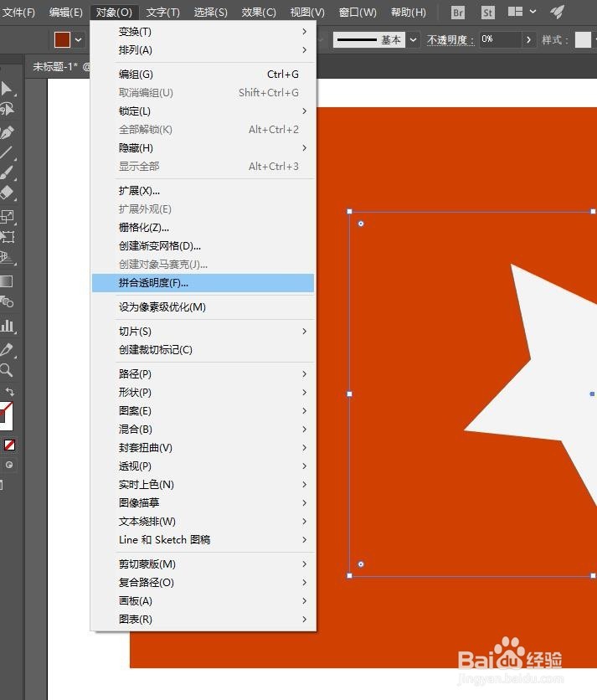597x700 pixels.
Task: Select the Blend tool
Action: click(x=6, y=301)
